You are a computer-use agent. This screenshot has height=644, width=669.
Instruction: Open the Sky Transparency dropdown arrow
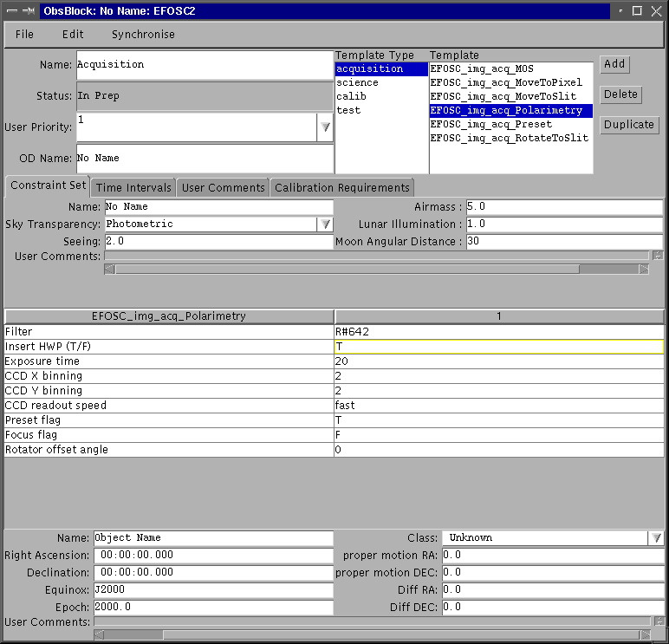325,224
